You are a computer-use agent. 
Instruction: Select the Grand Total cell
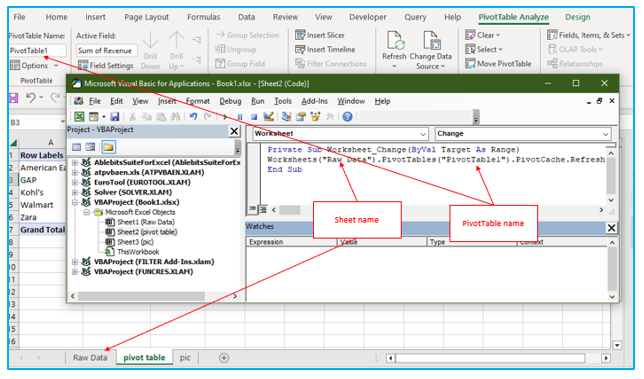43,230
